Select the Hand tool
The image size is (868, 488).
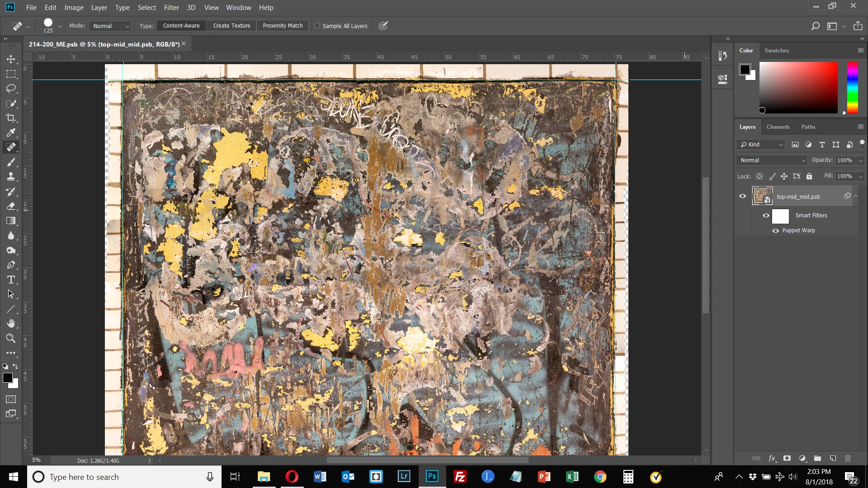[x=11, y=324]
